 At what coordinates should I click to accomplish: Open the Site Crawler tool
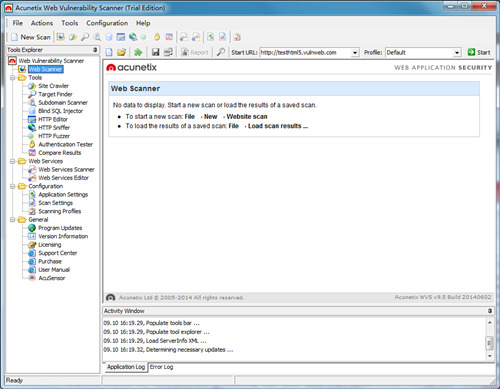53,86
